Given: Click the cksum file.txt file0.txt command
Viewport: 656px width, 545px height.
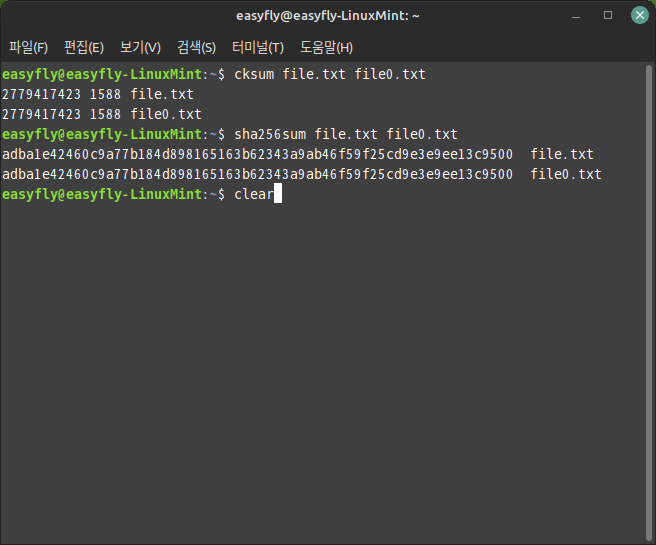Looking at the screenshot, I should pyautogui.click(x=330, y=74).
